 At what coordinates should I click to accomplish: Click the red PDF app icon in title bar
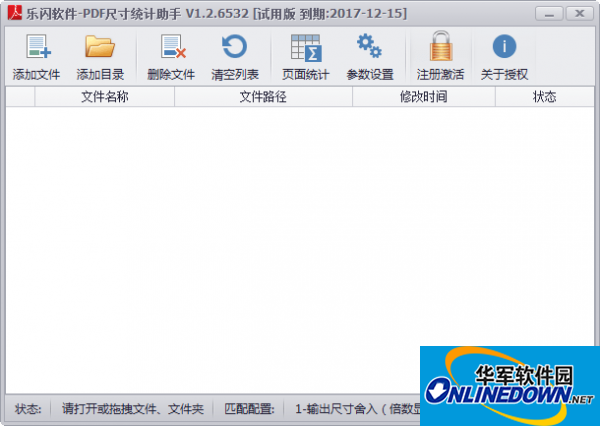point(15,13)
